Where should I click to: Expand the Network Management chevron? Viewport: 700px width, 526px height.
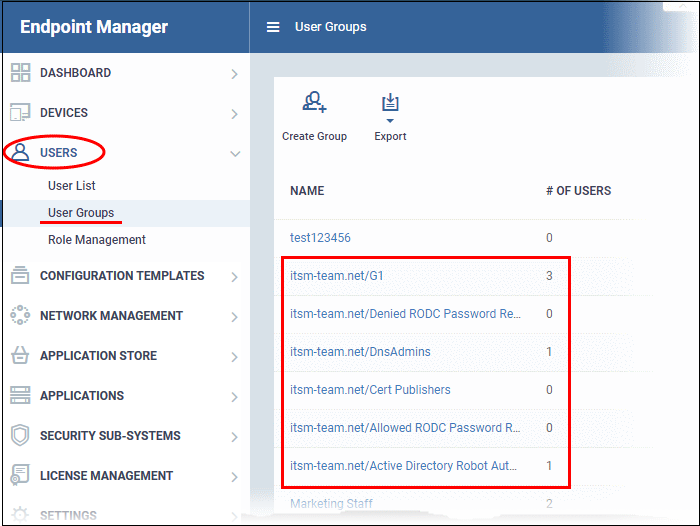tap(234, 317)
